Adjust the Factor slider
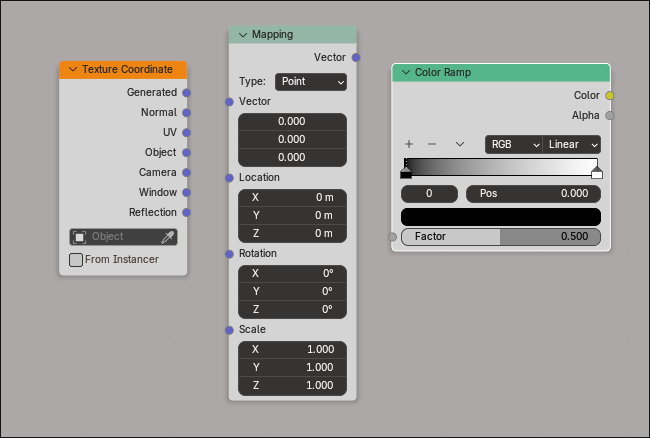This screenshot has height=438, width=650. [501, 237]
